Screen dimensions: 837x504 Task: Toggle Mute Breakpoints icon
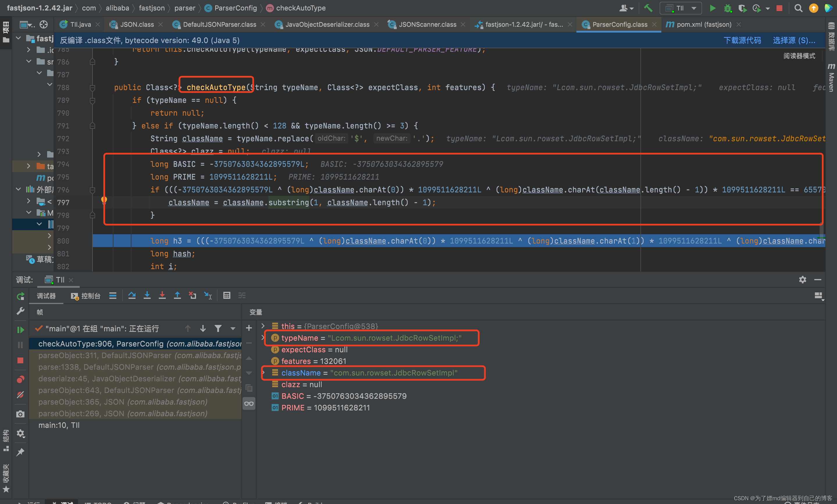20,395
